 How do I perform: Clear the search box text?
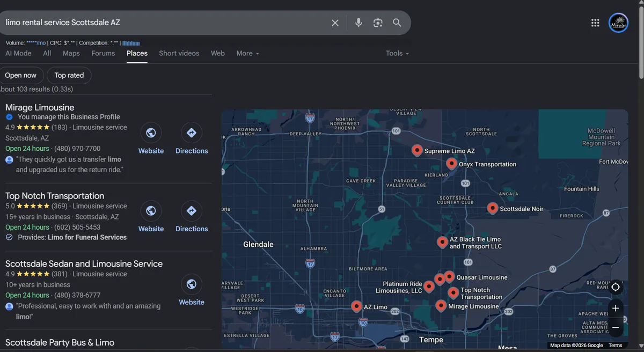click(x=335, y=23)
